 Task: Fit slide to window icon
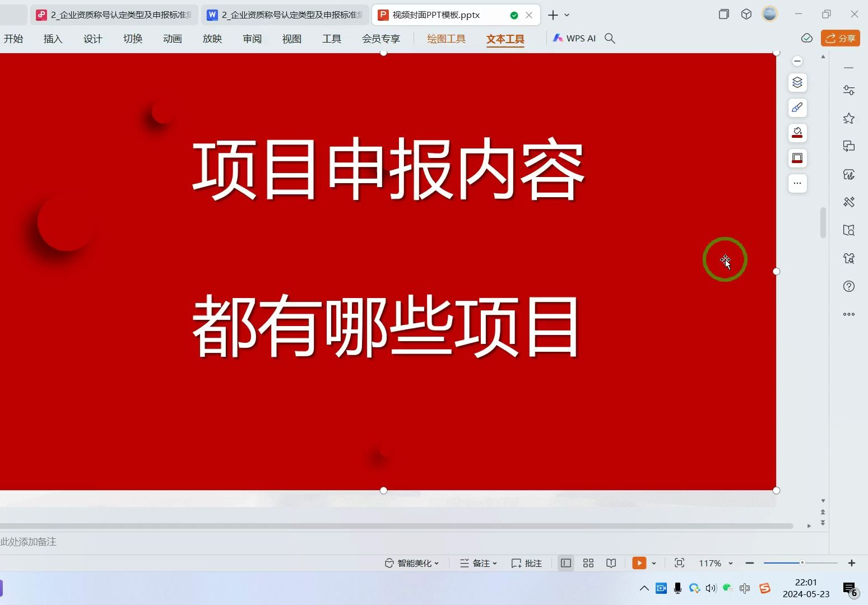point(679,563)
